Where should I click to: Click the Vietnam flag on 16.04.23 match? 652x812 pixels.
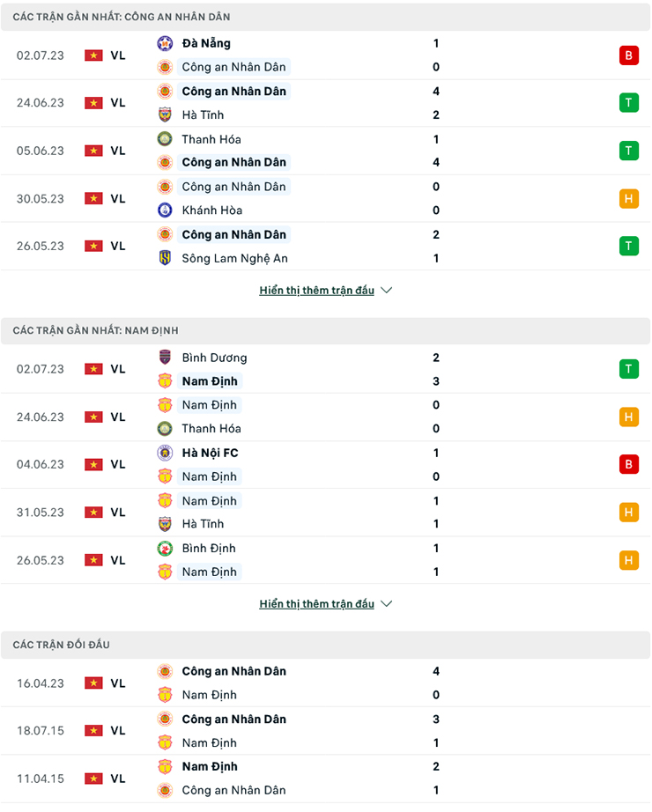coord(93,683)
